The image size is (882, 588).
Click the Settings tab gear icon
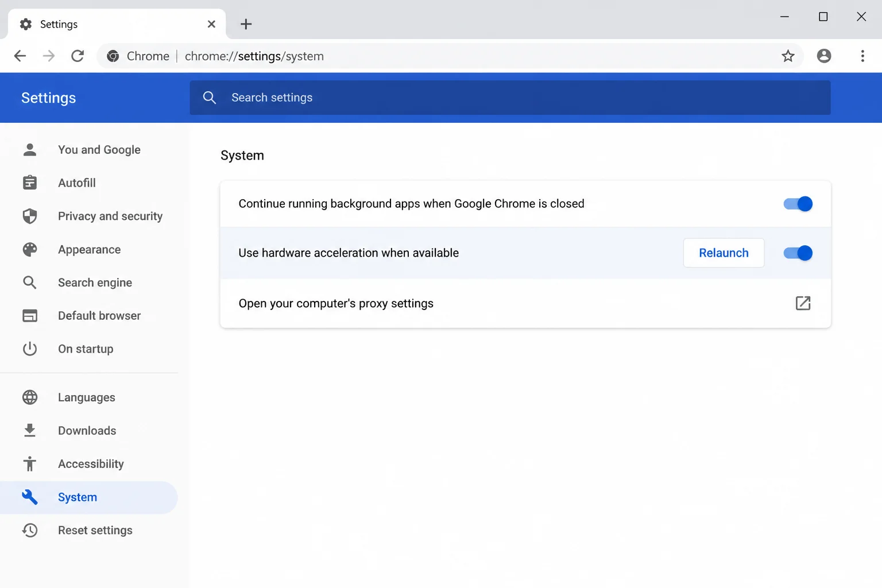(x=26, y=24)
